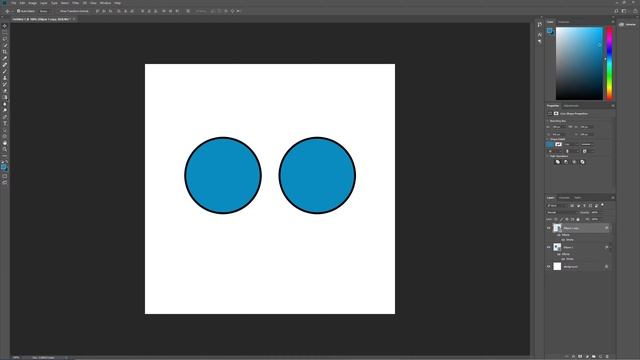Switch to the Swatches tab
Viewport: 640px width, 360px height.
coord(564,22)
